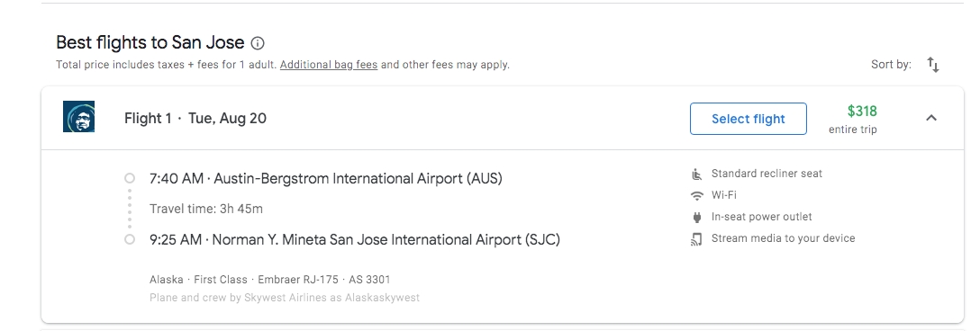Click the Wi-Fi amenity icon

(697, 195)
